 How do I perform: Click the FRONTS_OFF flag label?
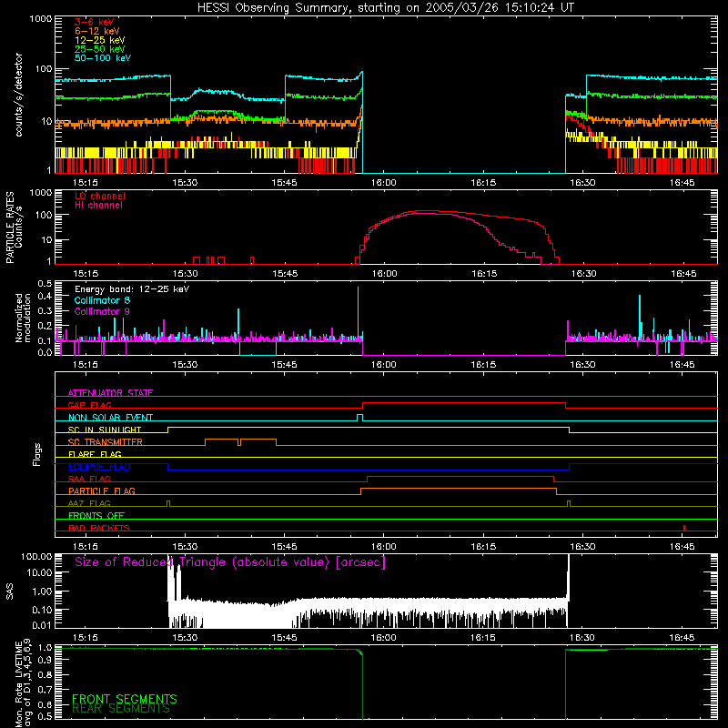[96, 516]
